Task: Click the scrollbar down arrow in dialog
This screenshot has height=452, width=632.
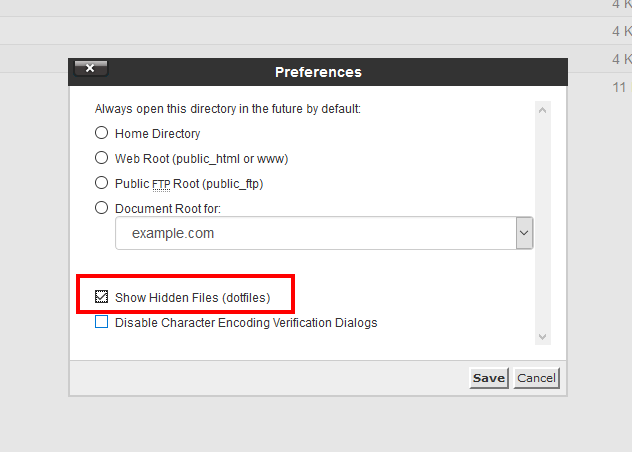Action: (542, 338)
